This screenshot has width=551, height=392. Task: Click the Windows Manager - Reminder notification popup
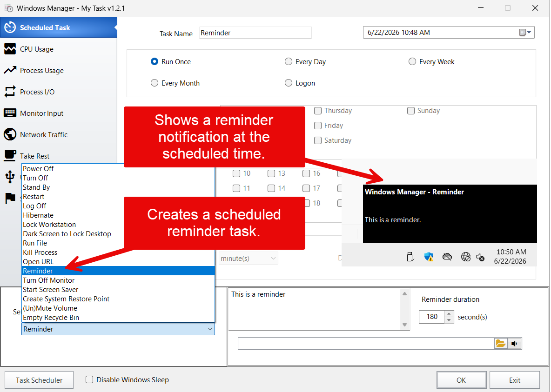coord(450,213)
